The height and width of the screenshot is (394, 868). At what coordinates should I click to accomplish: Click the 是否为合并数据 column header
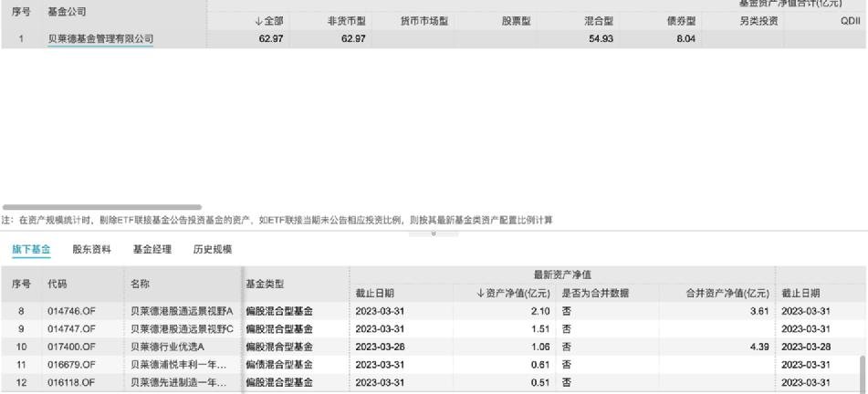click(595, 294)
